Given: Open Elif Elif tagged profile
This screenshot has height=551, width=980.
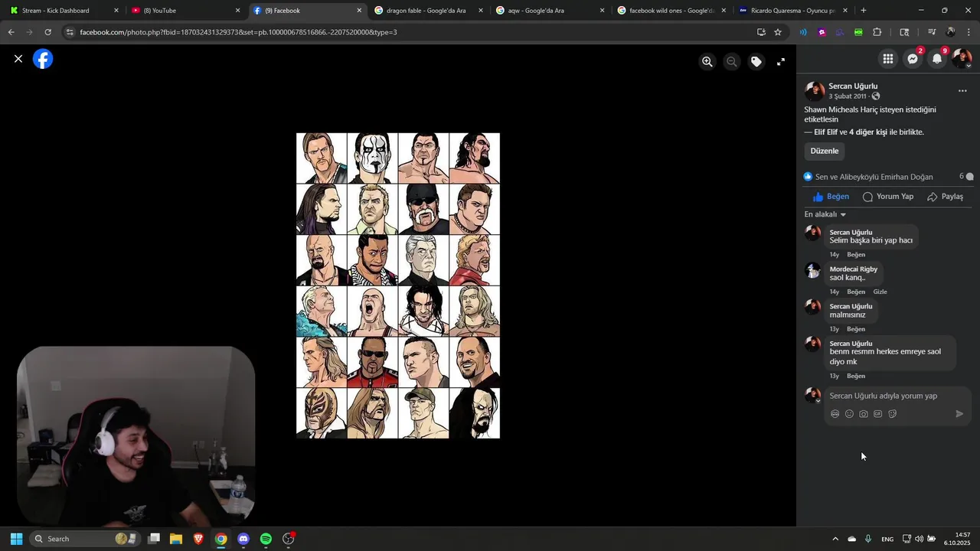Looking at the screenshot, I should [825, 132].
